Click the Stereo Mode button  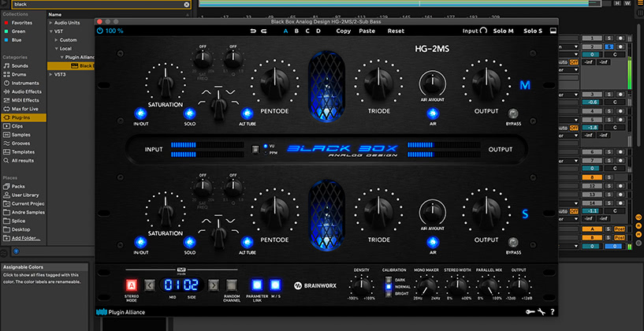click(131, 285)
